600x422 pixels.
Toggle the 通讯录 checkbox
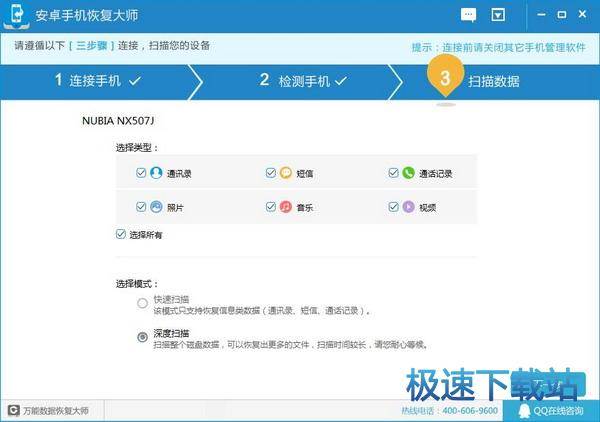pos(141,173)
